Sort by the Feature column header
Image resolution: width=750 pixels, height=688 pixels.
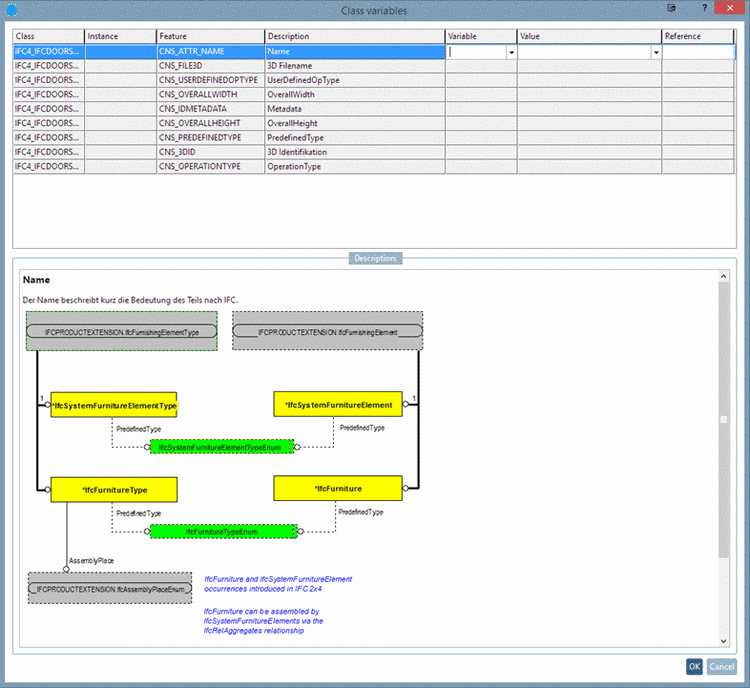[x=210, y=36]
